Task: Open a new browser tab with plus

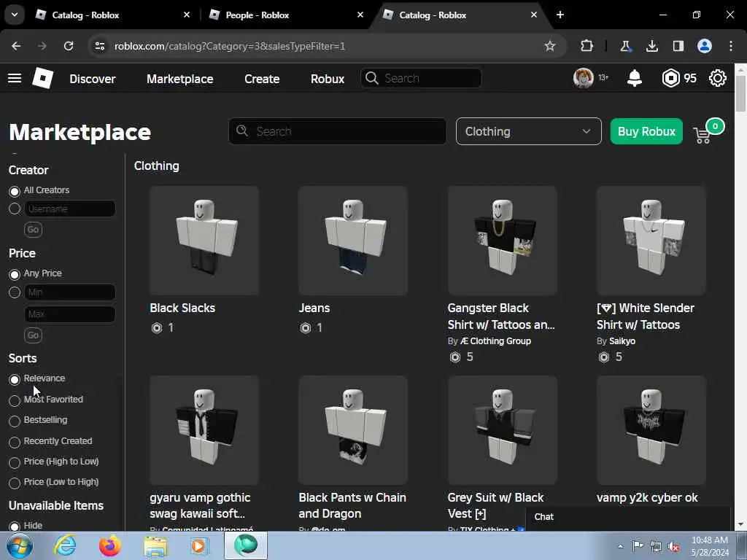Action: (560, 15)
